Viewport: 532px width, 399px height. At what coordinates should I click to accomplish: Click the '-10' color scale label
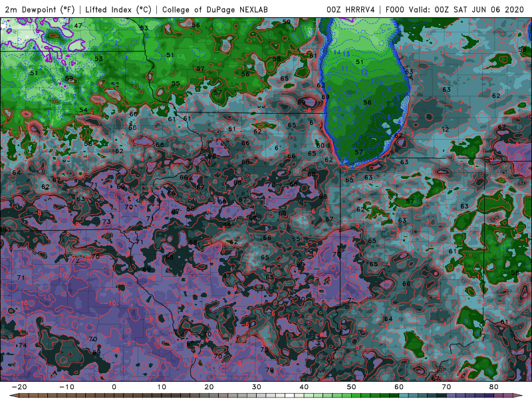[66, 387]
